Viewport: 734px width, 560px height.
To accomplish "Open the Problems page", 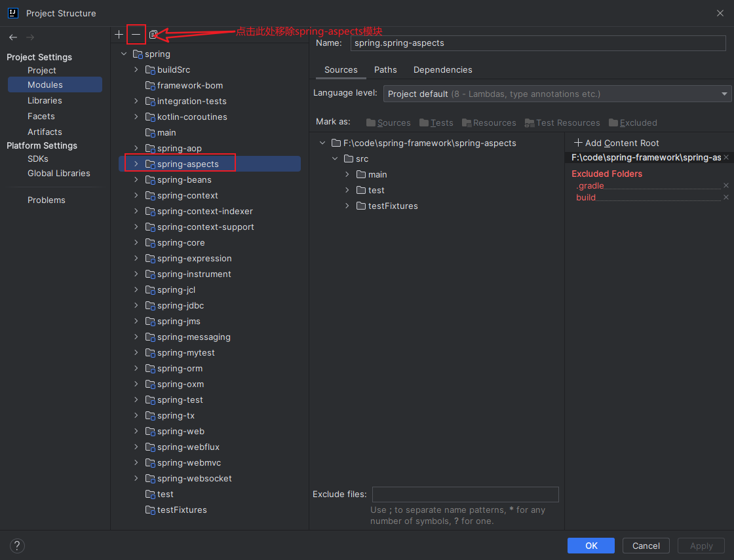I will tap(47, 200).
